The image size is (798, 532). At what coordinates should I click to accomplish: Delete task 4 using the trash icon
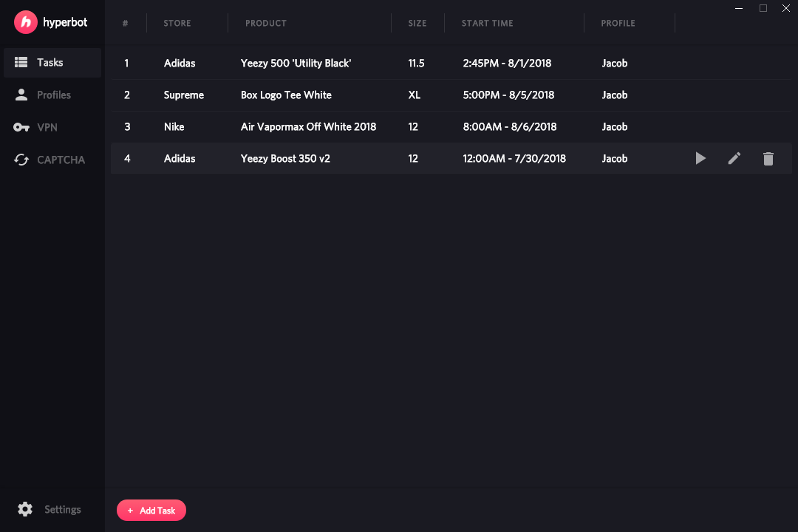(x=768, y=159)
